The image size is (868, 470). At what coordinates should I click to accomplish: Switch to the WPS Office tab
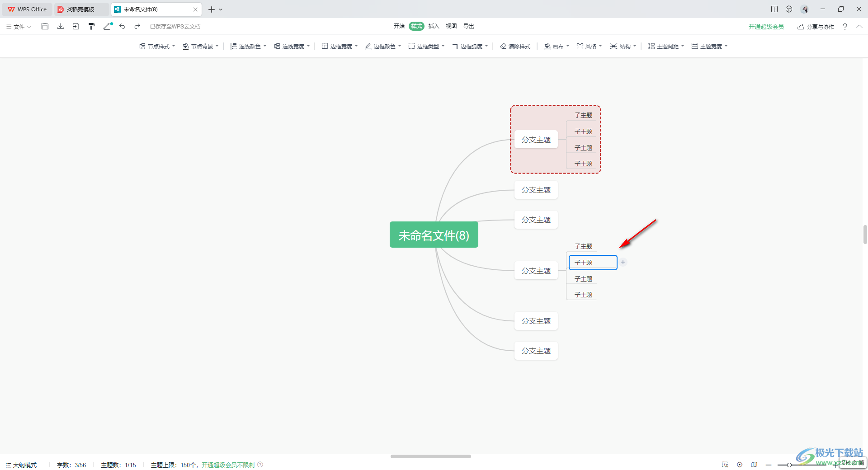pyautogui.click(x=27, y=9)
